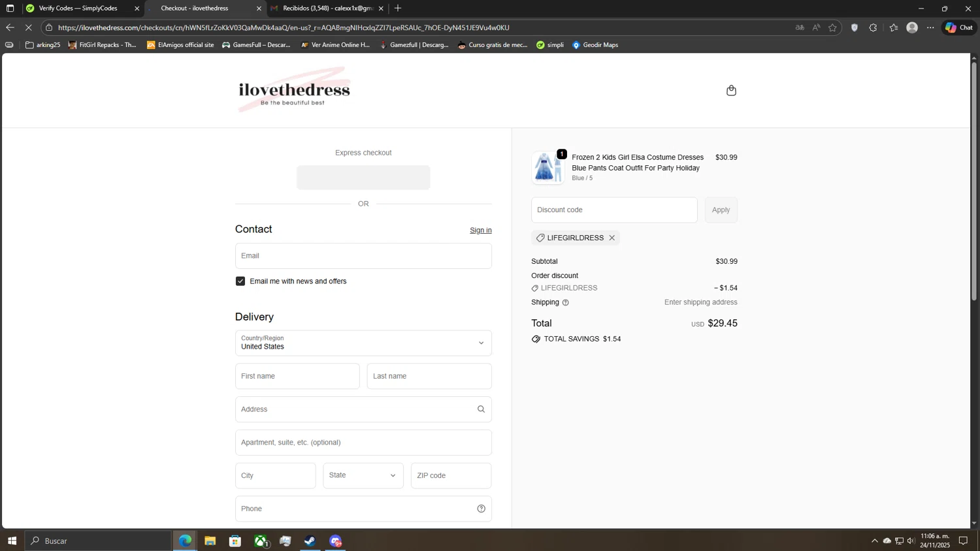
Task: Click the Sign in link
Action: [480, 230]
